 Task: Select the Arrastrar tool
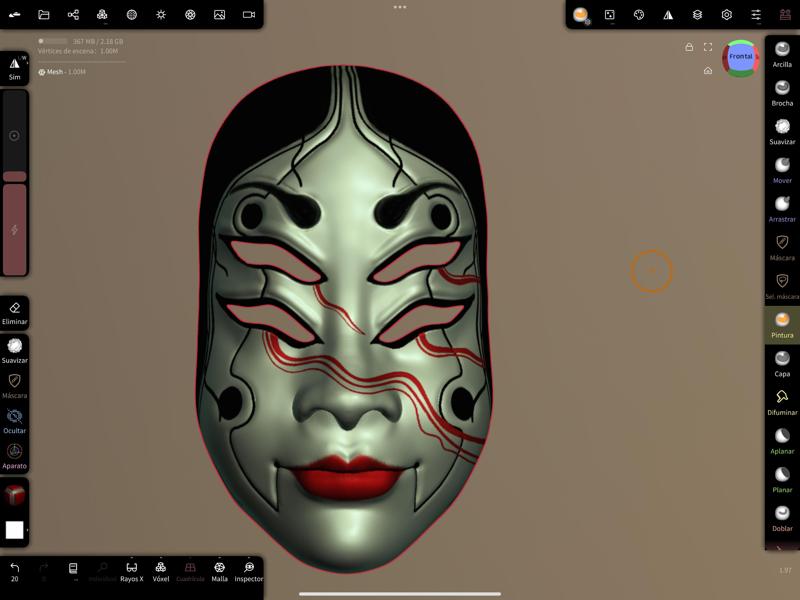point(782,210)
